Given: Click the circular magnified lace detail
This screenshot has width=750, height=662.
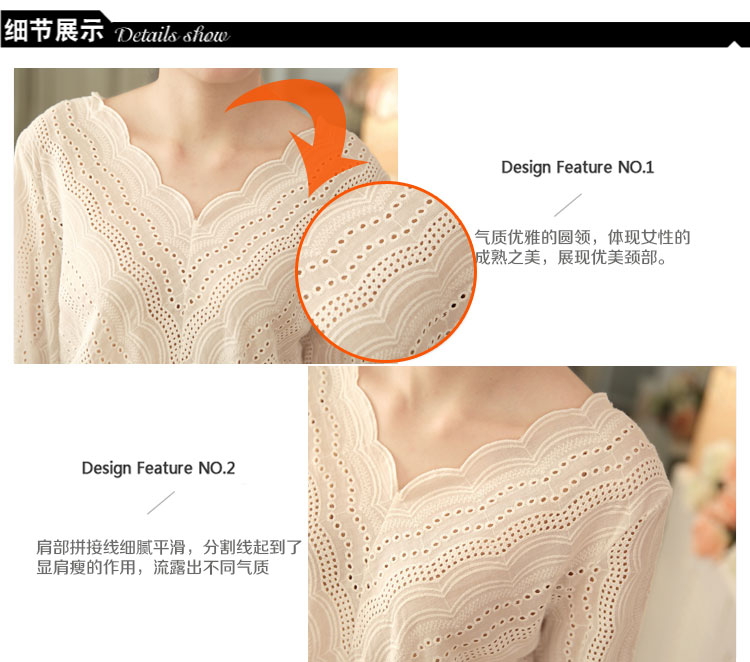Looking at the screenshot, I should click(x=386, y=271).
